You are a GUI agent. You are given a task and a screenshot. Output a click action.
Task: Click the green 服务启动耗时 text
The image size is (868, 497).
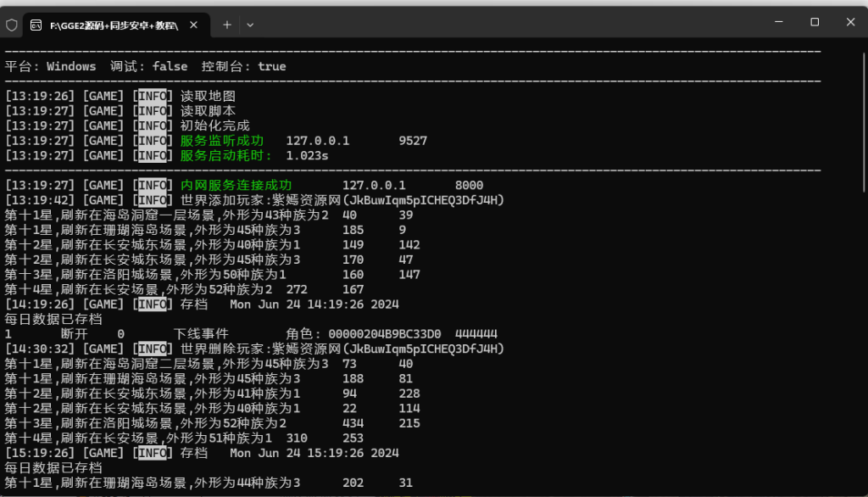point(225,156)
